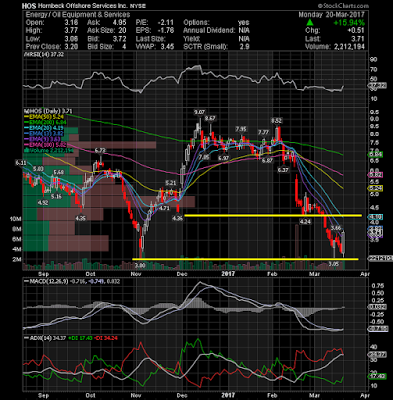The image size is (393, 400).
Task: Click the Open price 3.18
Action: (x=72, y=23)
